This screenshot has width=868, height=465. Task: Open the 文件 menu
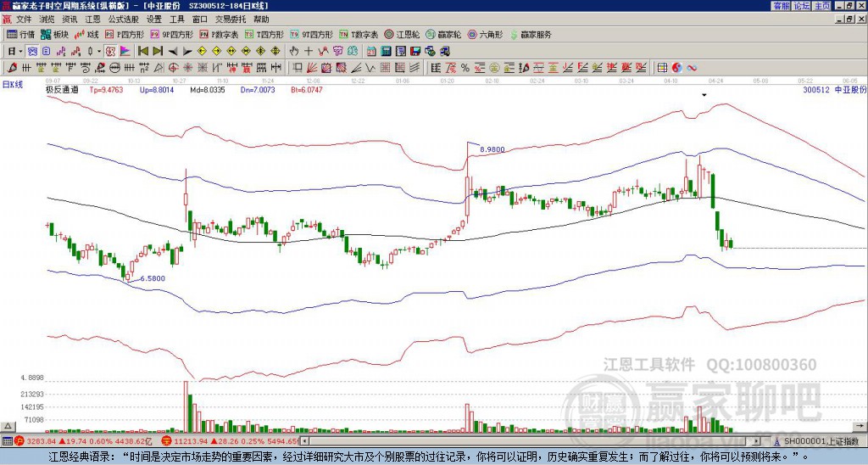tap(24, 20)
